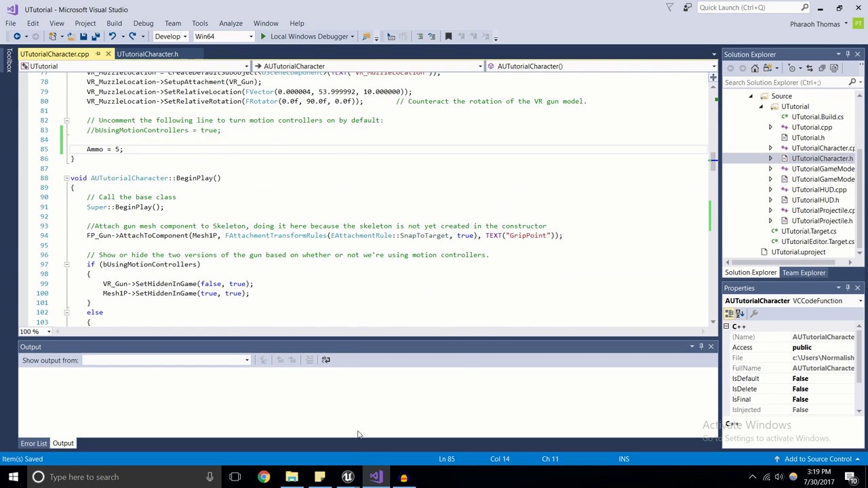Click the Pending Changes Filter clock icon
The image size is (868, 488).
click(791, 68)
